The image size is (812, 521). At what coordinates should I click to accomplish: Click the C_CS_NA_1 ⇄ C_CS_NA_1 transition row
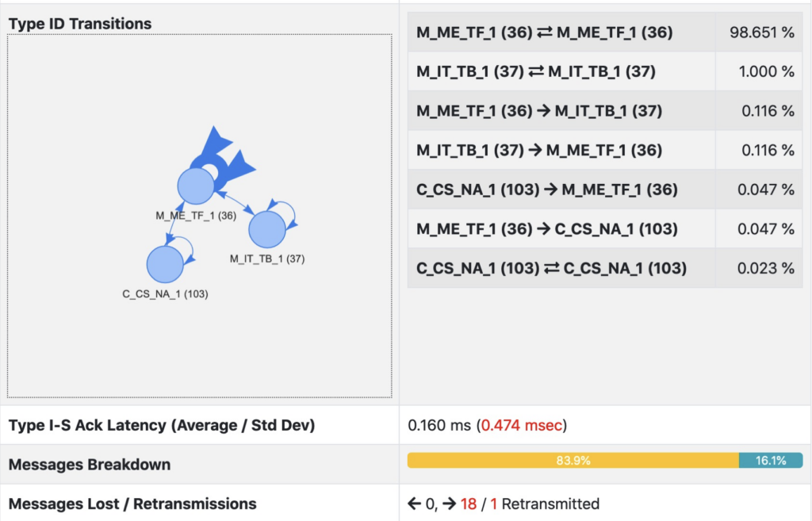coord(605,268)
